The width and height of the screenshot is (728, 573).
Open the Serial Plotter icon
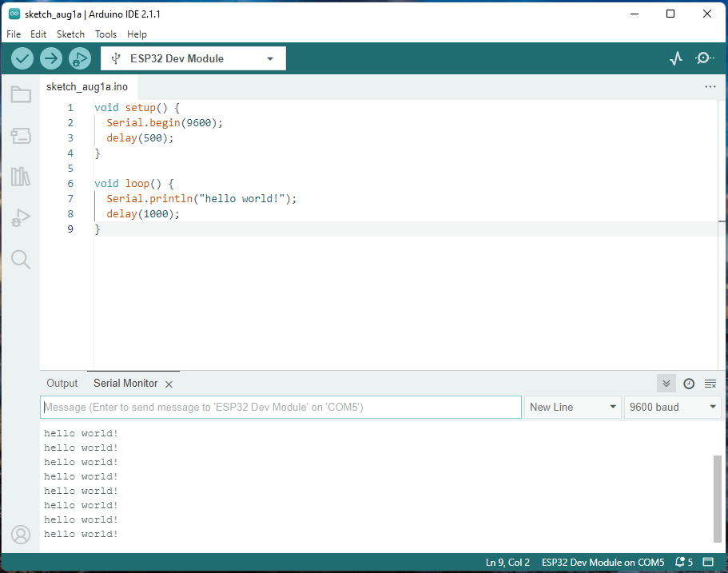point(676,58)
